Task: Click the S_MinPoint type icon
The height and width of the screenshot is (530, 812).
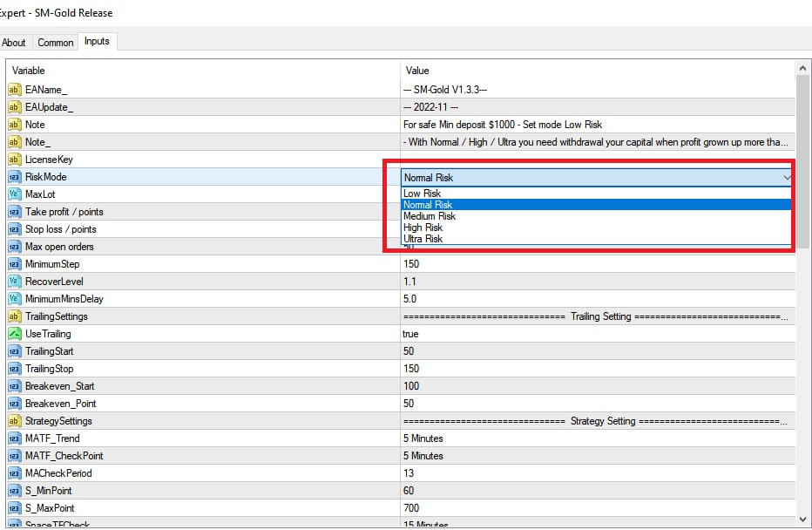Action: (x=14, y=491)
